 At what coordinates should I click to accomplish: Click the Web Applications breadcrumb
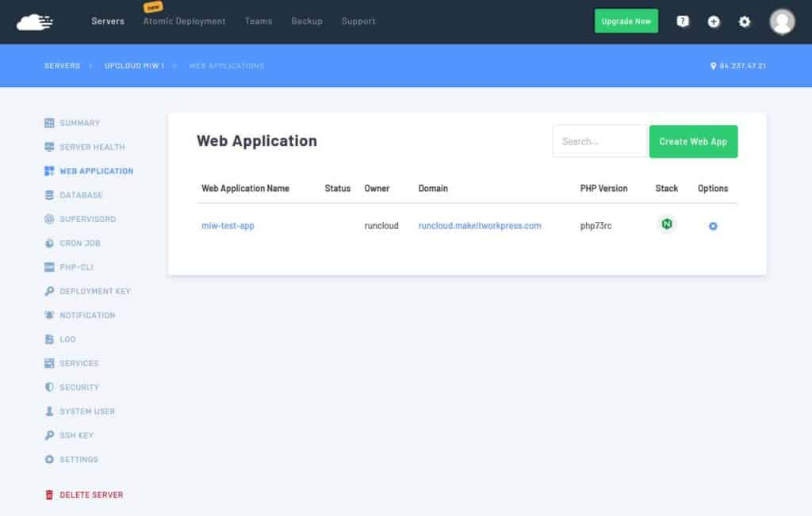click(226, 66)
